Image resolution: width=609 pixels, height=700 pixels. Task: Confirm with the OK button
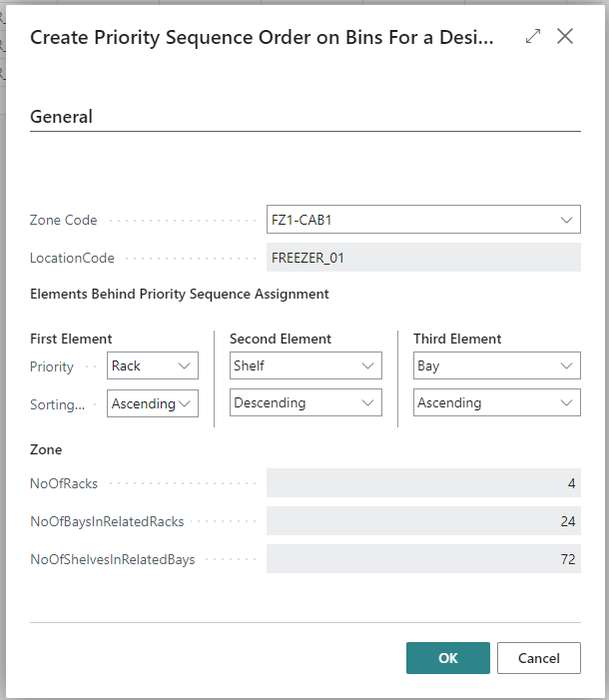point(447,658)
